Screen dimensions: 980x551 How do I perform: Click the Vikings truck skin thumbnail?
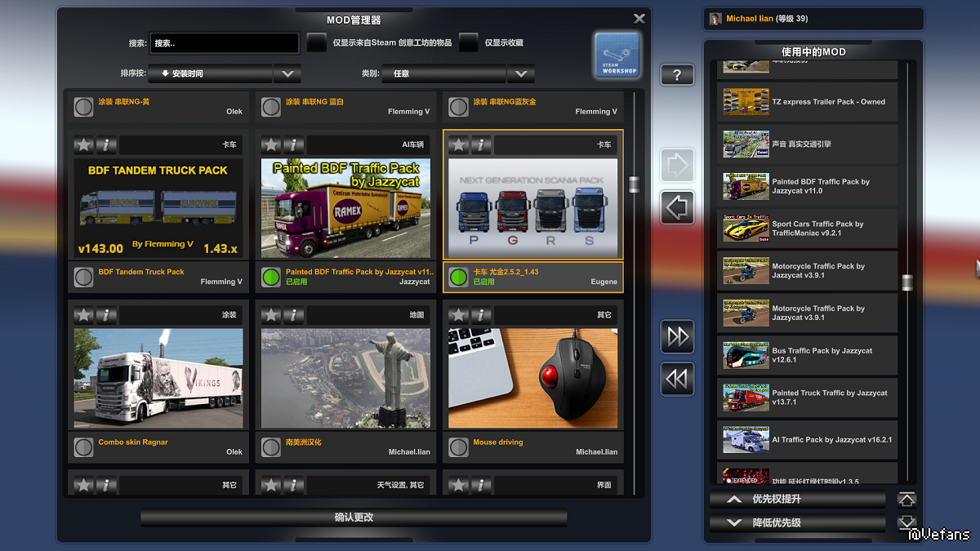[158, 379]
